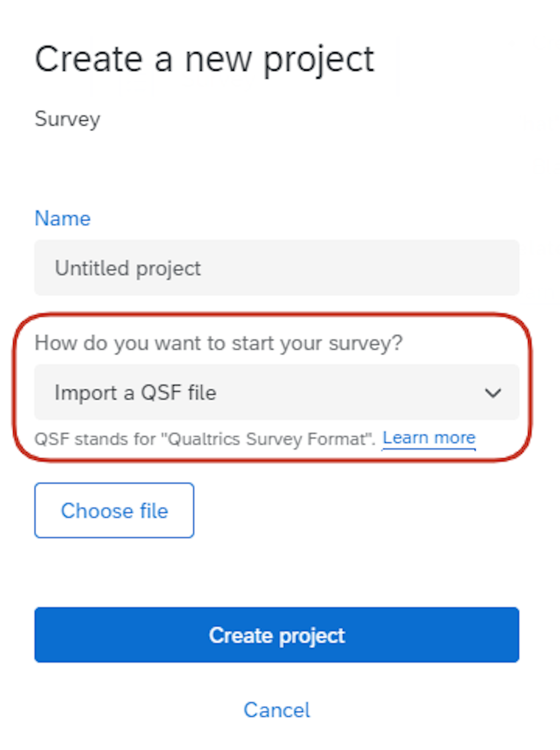Image resolution: width=560 pixels, height=750 pixels.
Task: Open the "Learn more" link
Action: pyautogui.click(x=429, y=438)
